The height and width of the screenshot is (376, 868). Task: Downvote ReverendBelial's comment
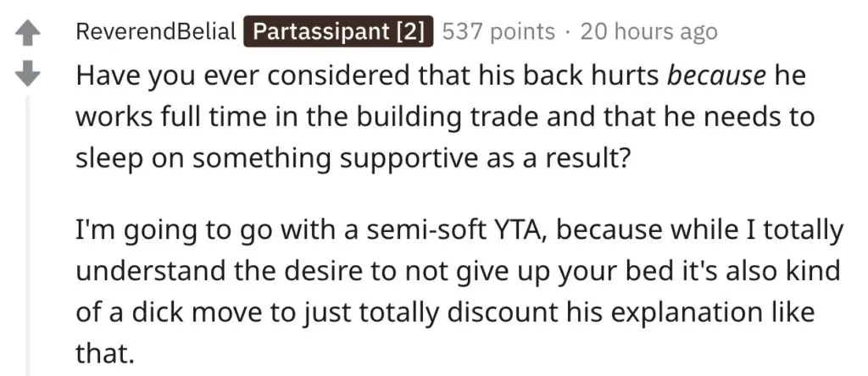(30, 75)
